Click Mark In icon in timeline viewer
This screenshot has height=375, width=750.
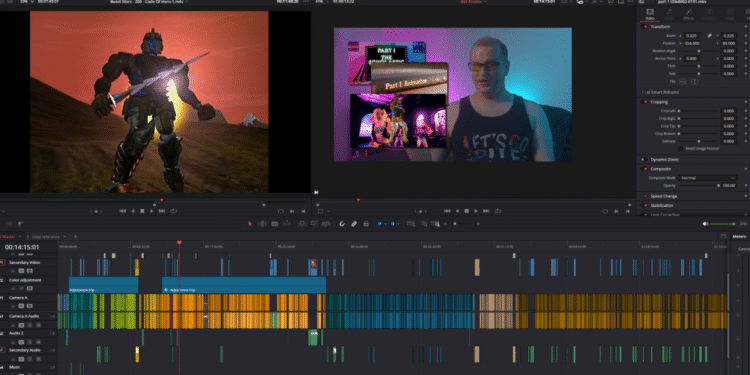[x=617, y=211]
